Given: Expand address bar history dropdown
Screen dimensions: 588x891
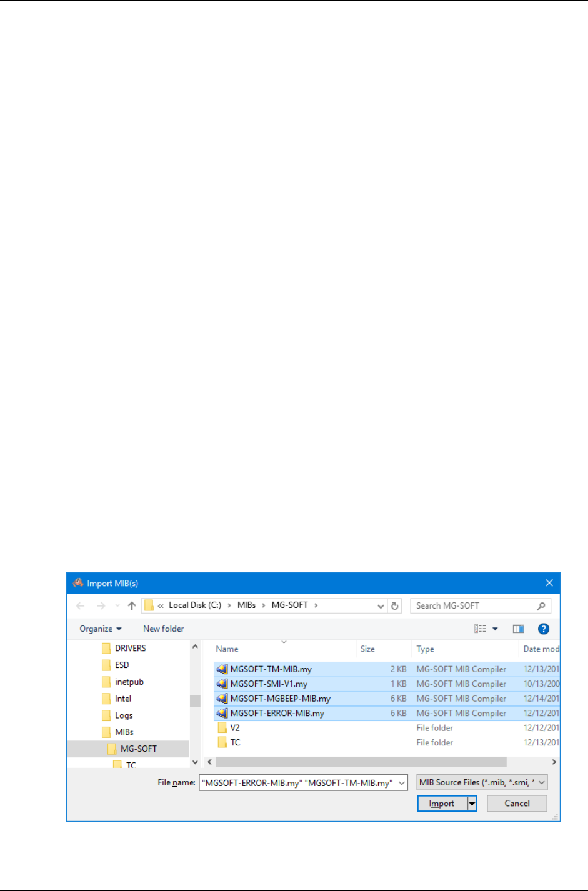Looking at the screenshot, I should (x=381, y=606).
